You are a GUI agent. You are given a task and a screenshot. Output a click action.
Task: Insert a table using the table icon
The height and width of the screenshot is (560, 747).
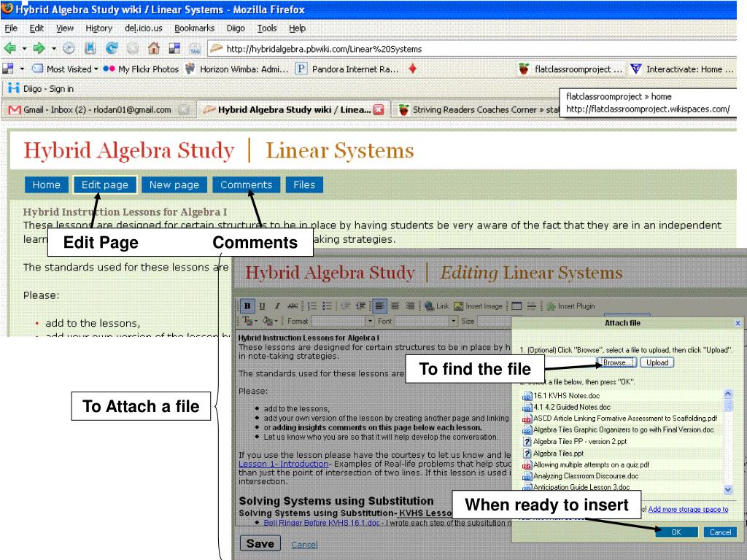click(516, 306)
